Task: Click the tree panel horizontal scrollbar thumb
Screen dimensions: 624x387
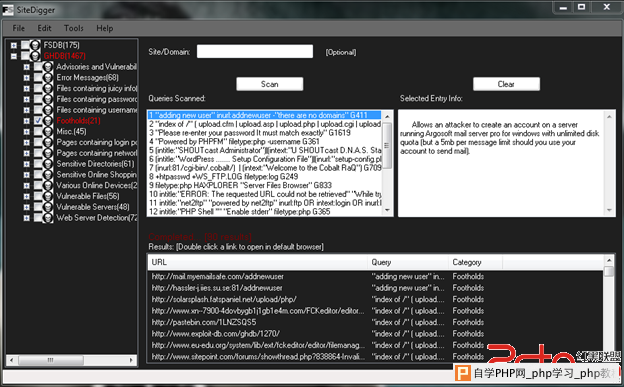Action: click(x=51, y=360)
